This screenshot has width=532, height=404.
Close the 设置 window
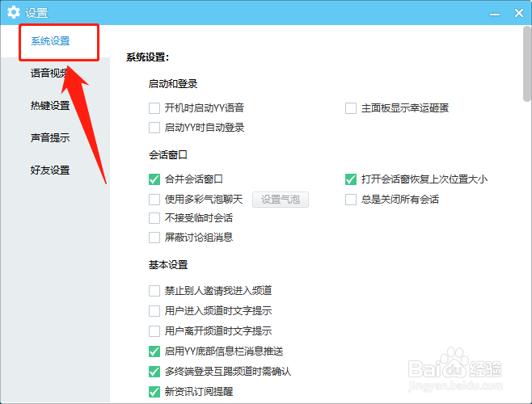(519, 13)
